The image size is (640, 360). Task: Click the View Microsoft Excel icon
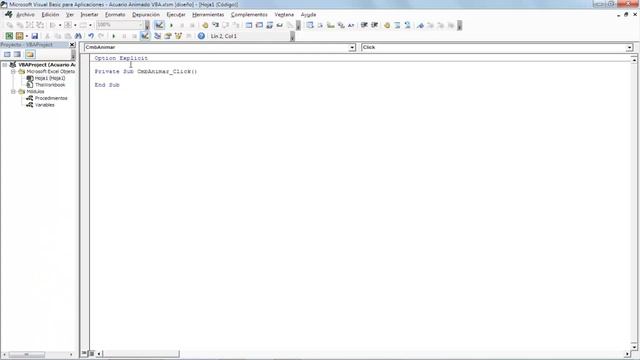tap(9, 36)
